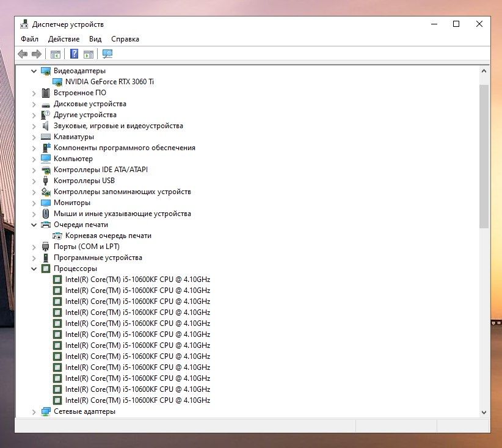
Task: Select Корневая очередь печати item
Action: pos(108,236)
